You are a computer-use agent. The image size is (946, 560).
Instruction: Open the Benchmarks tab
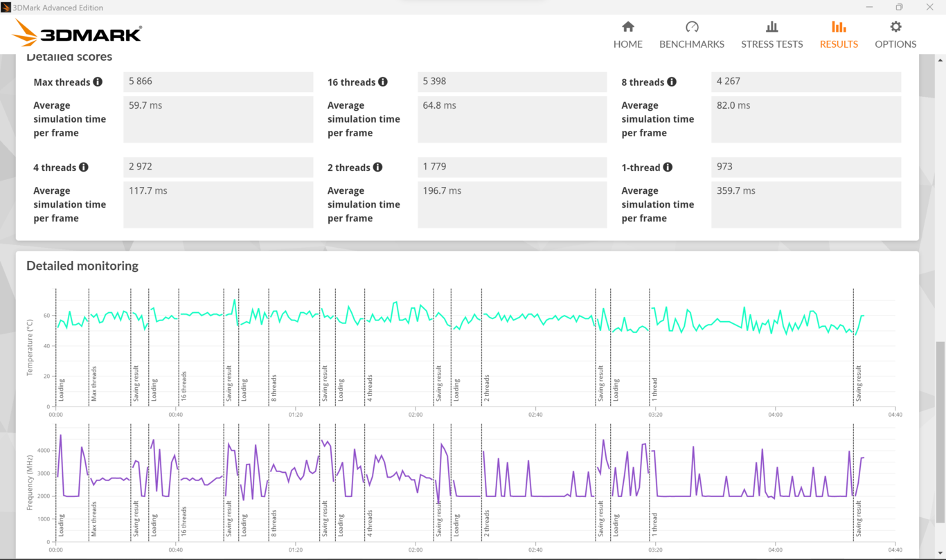(691, 35)
